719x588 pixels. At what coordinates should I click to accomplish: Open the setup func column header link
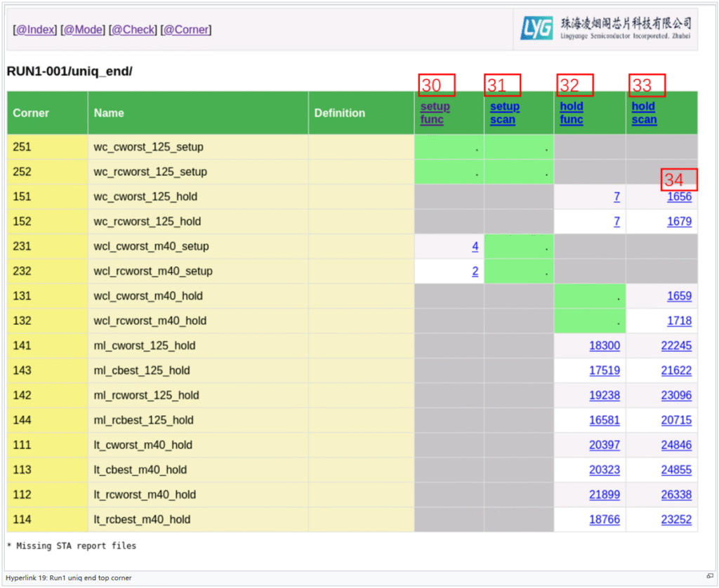[x=435, y=113]
